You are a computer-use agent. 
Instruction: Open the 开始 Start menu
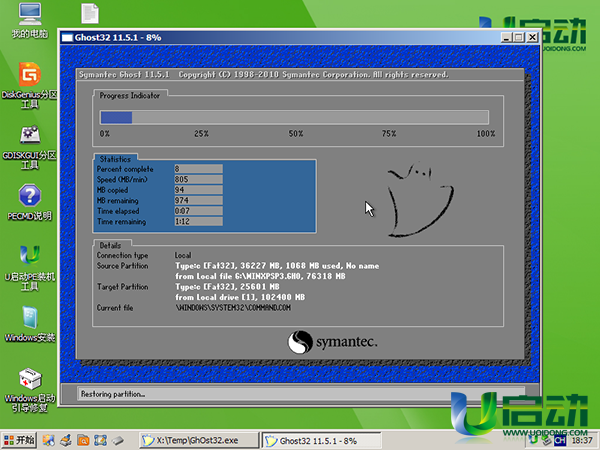tap(19, 440)
